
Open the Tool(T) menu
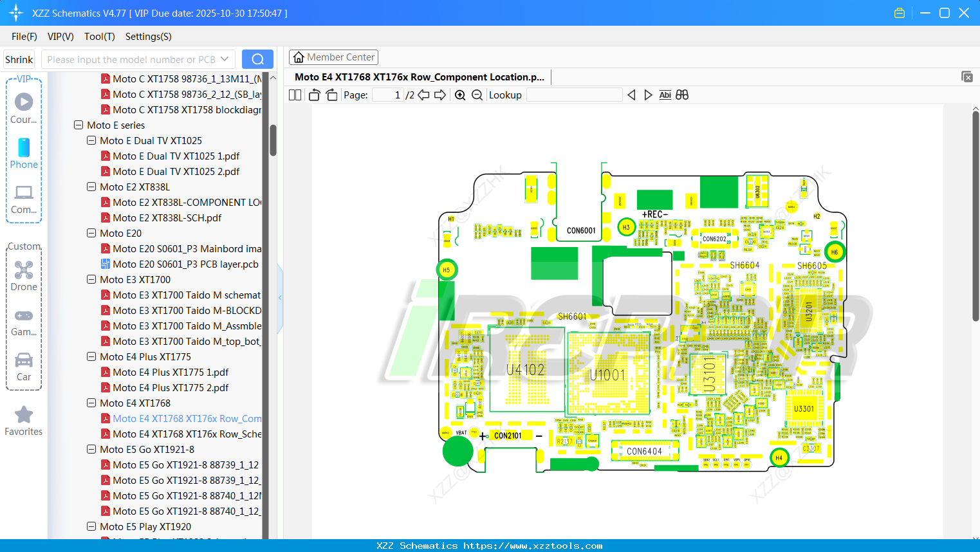coord(99,37)
